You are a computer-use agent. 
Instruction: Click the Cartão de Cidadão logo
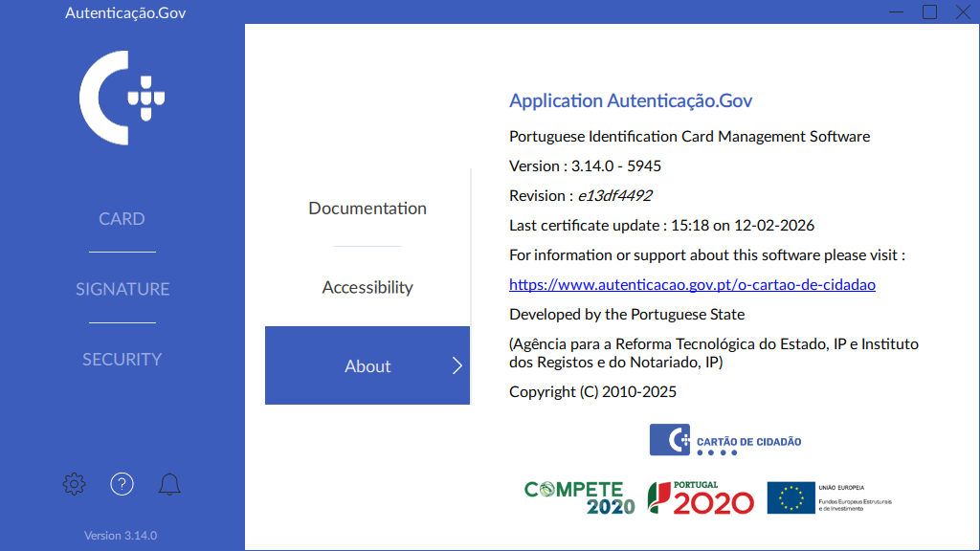tap(725, 441)
